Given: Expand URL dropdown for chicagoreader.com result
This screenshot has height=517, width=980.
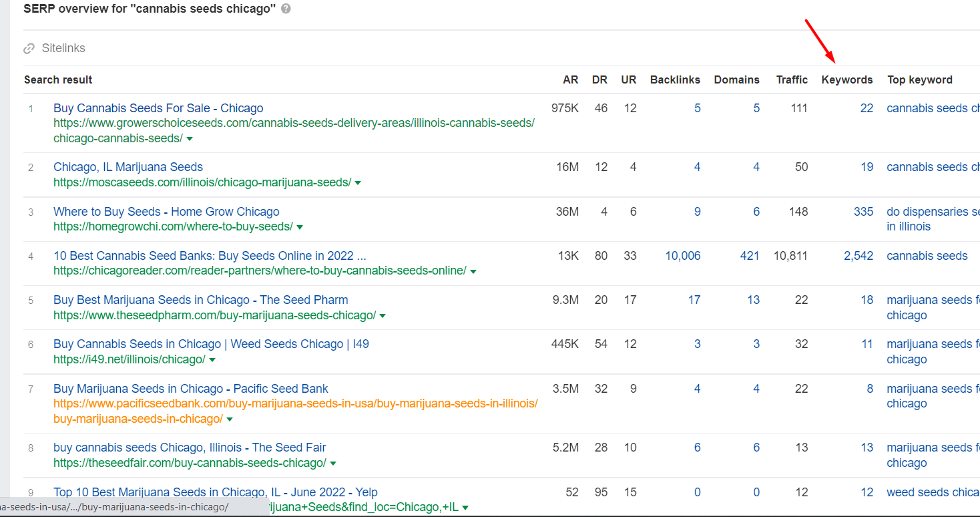Looking at the screenshot, I should point(473,271).
